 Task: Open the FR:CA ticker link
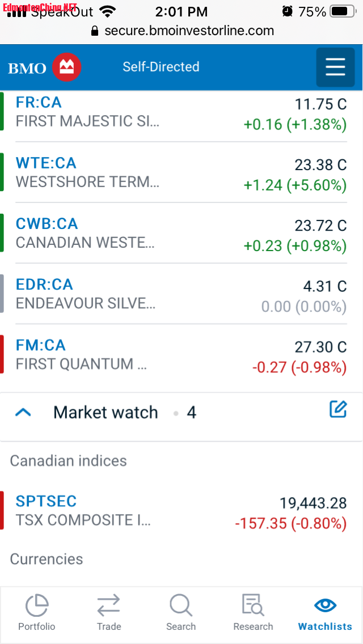point(39,103)
